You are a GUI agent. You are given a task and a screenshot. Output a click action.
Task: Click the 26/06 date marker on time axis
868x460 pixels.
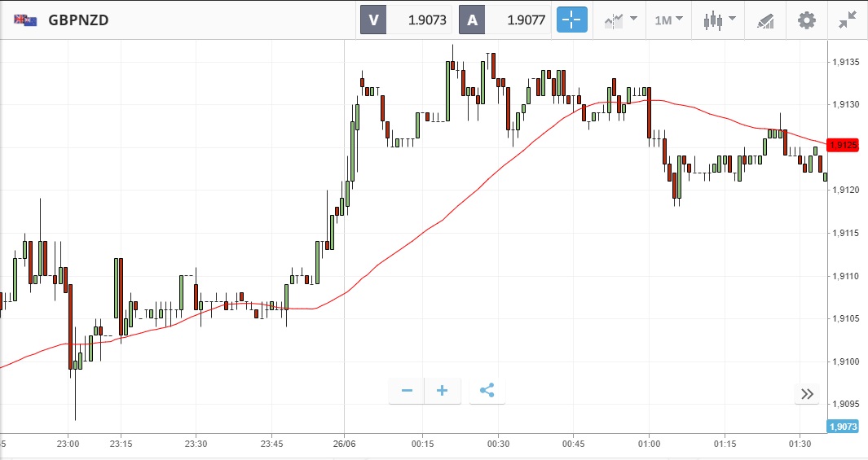click(x=345, y=444)
